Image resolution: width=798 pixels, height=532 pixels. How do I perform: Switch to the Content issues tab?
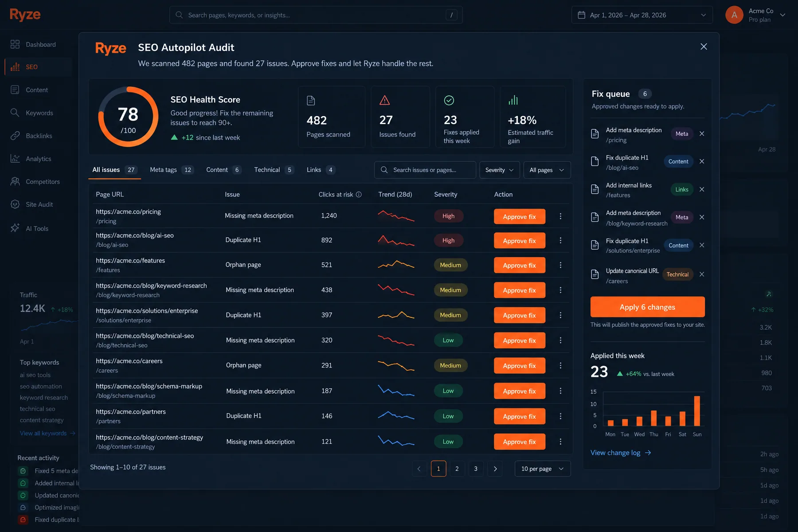pyautogui.click(x=223, y=170)
